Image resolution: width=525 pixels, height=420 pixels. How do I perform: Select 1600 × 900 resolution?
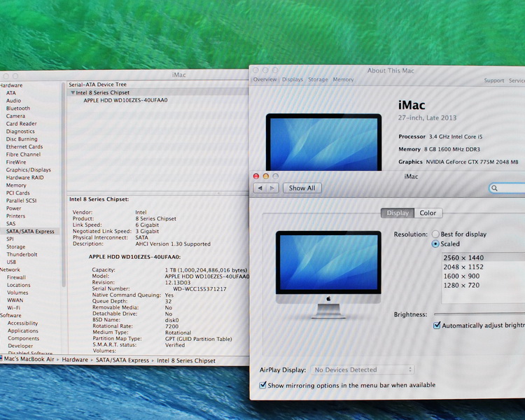(461, 276)
